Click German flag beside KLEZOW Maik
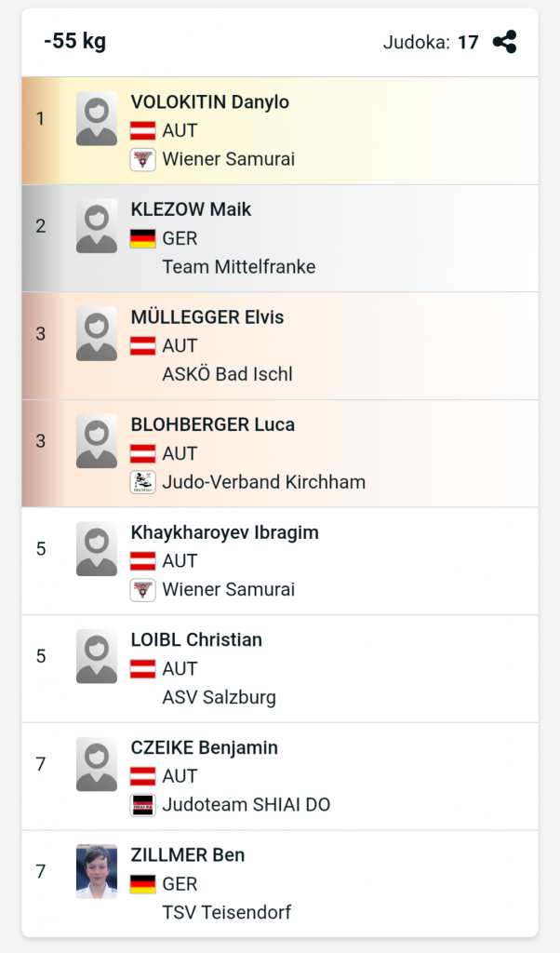The width and height of the screenshot is (560, 953). [142, 238]
